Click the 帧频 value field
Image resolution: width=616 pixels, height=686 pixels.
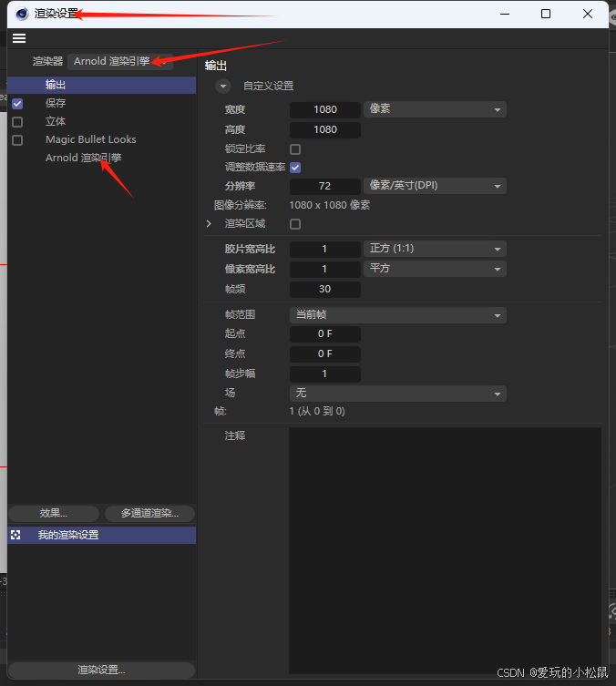point(325,289)
